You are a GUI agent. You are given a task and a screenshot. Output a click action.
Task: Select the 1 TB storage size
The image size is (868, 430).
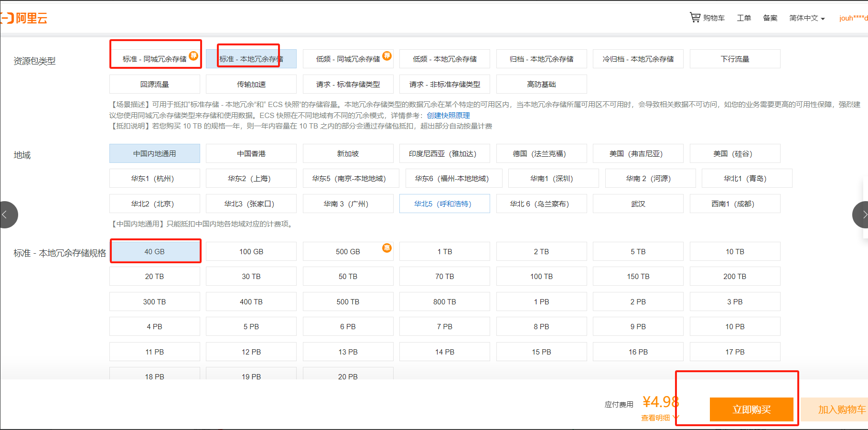444,251
